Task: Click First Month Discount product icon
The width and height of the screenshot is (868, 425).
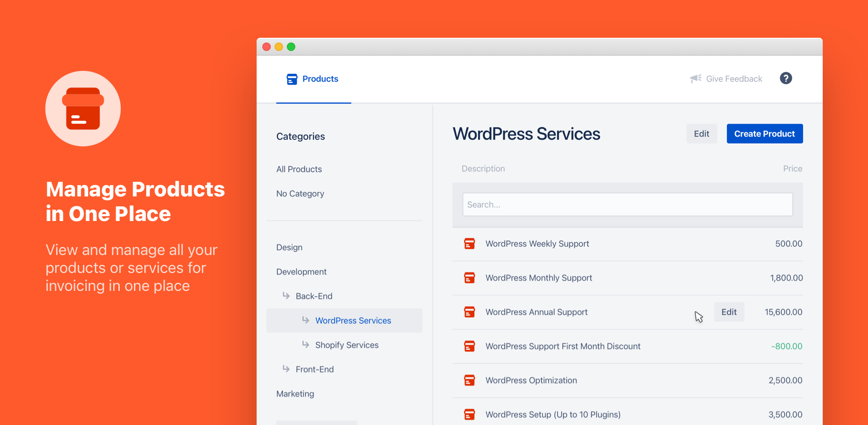Action: pos(469,346)
